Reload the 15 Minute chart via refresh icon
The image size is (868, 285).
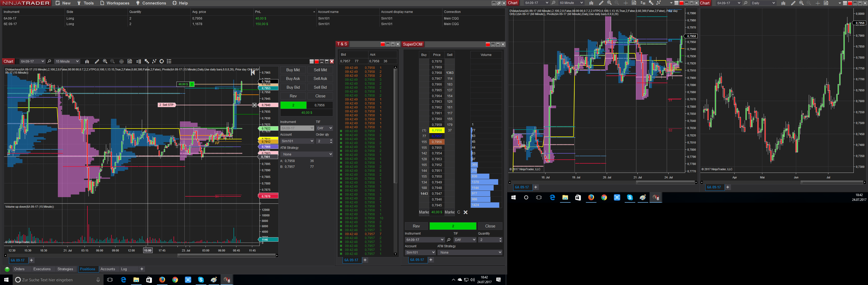click(162, 61)
